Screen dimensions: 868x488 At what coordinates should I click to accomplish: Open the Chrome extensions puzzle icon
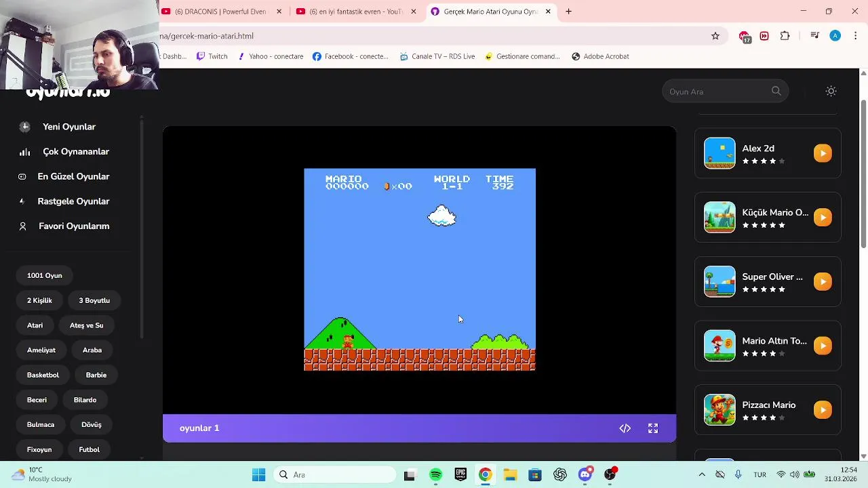[x=785, y=36]
